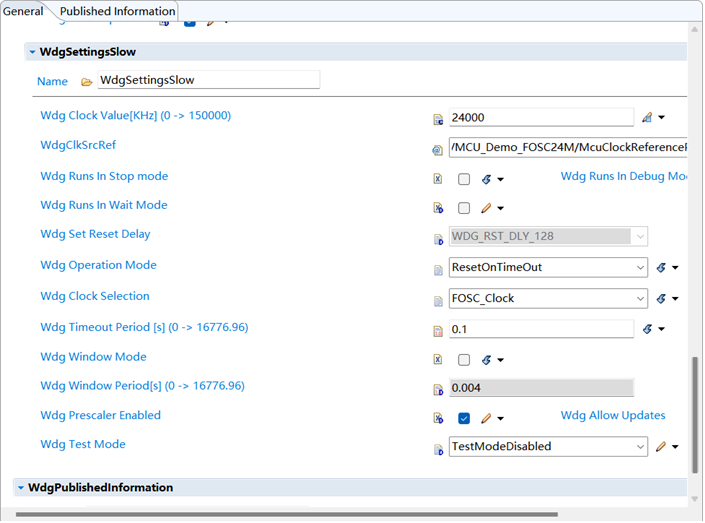Click the folder icon beside the Name field
Viewport: 705px width, 523px height.
86,81
